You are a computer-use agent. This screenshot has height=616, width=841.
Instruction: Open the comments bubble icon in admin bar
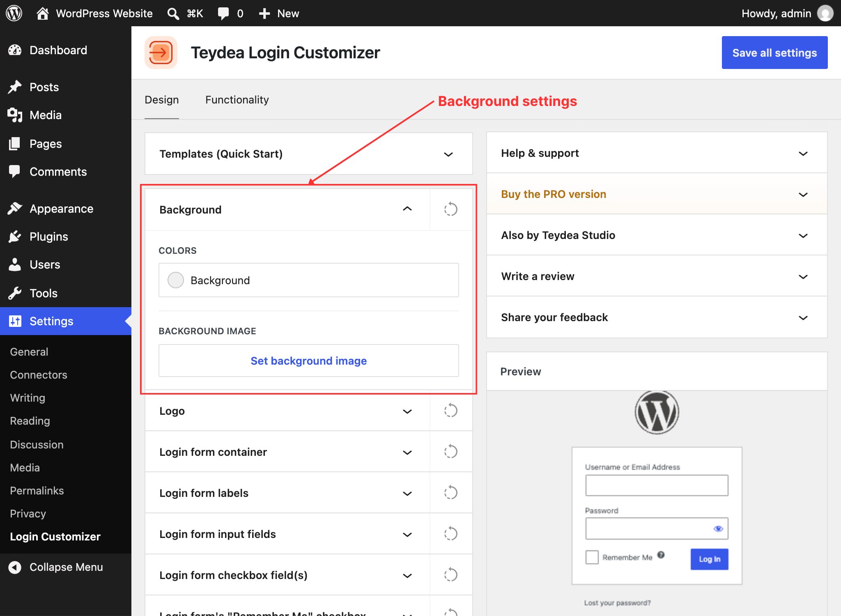click(223, 14)
